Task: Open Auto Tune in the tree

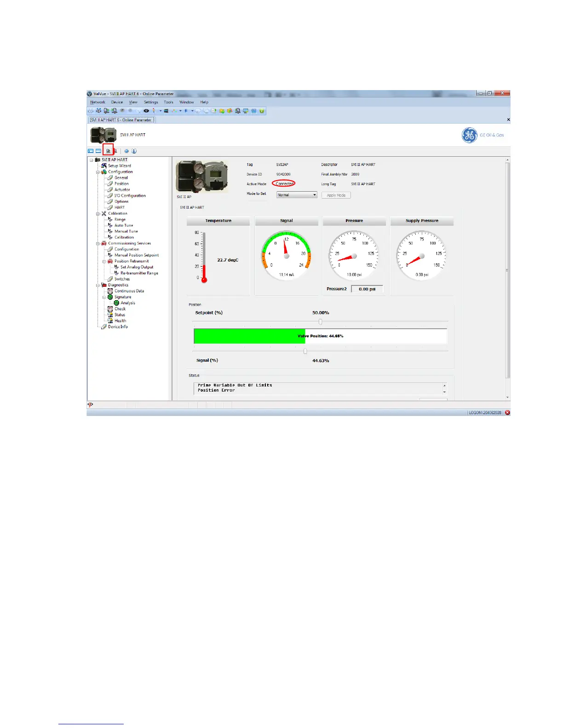Action: click(x=124, y=225)
